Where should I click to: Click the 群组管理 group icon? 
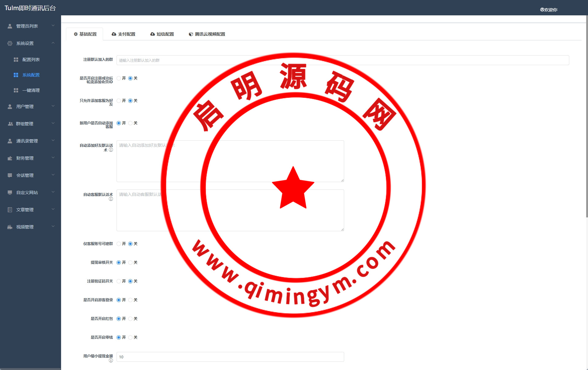click(10, 124)
